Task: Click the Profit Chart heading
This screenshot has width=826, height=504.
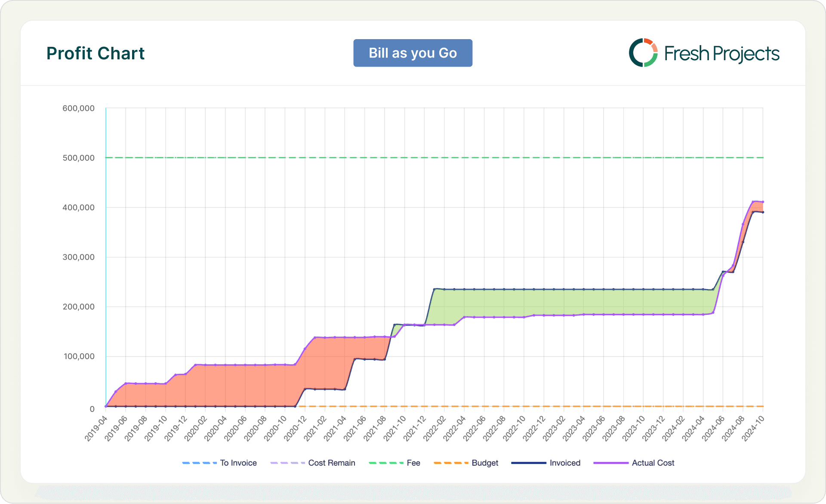Action: [x=96, y=53]
